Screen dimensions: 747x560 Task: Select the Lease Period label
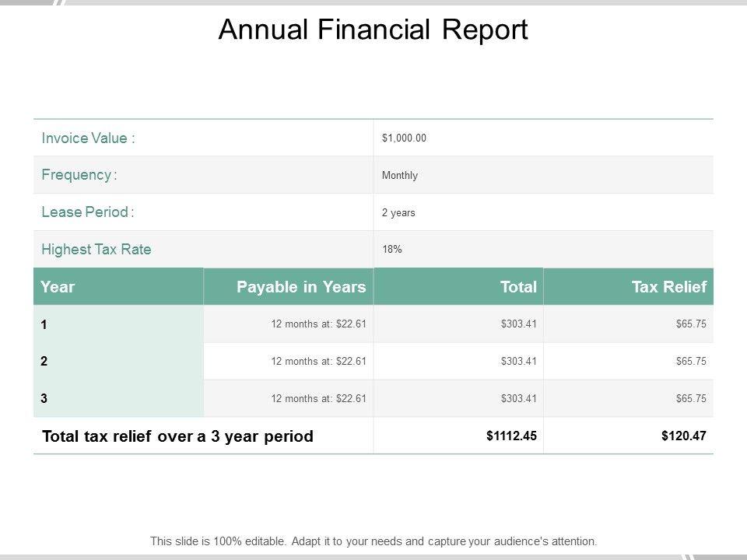coord(88,212)
